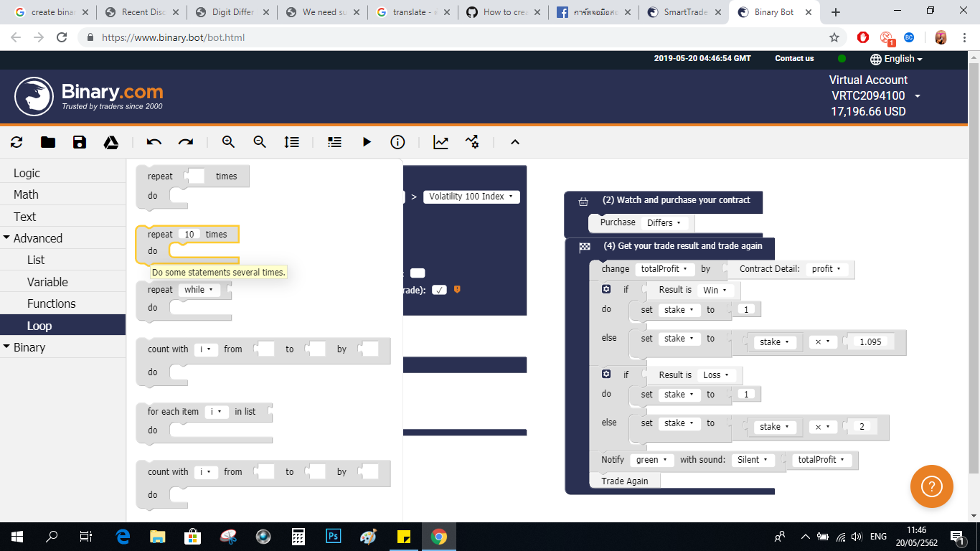Screen dimensions: 980x551
Task: Run the bot with the Play icon
Action: coord(367,141)
